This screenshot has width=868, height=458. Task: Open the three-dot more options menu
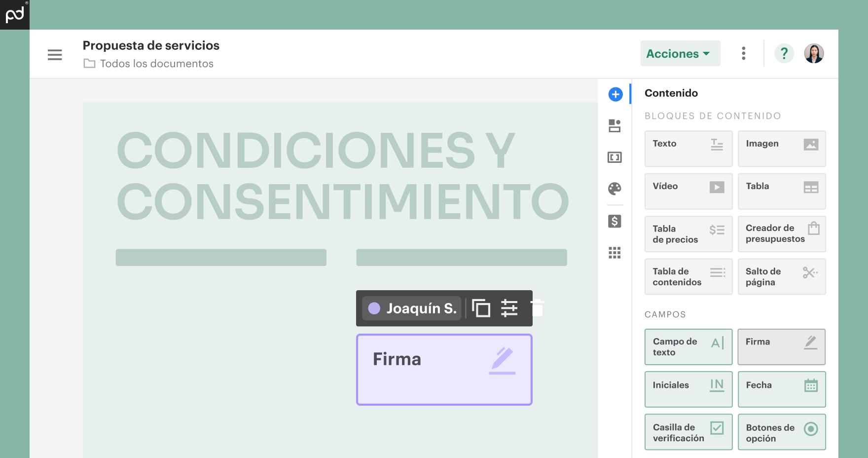coord(743,53)
